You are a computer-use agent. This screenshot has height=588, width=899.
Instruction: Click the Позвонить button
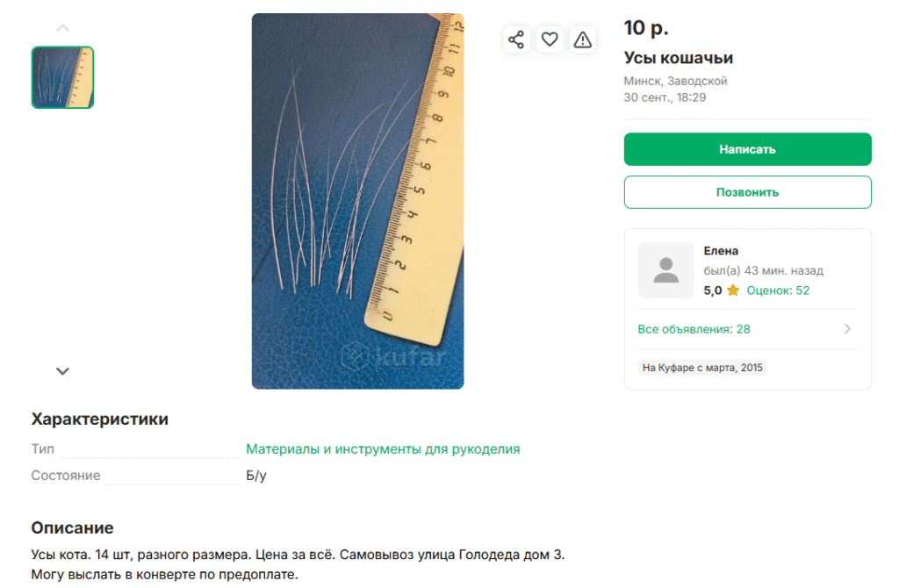[x=748, y=192]
